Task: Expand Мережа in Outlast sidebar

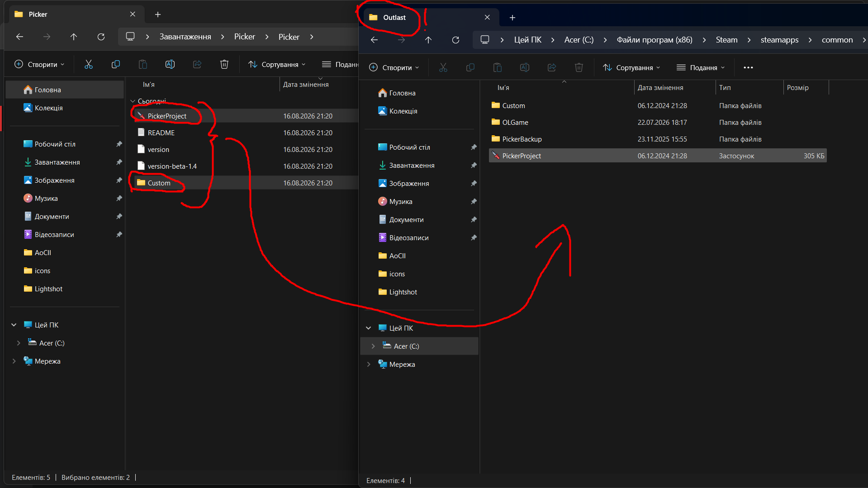Action: point(369,364)
